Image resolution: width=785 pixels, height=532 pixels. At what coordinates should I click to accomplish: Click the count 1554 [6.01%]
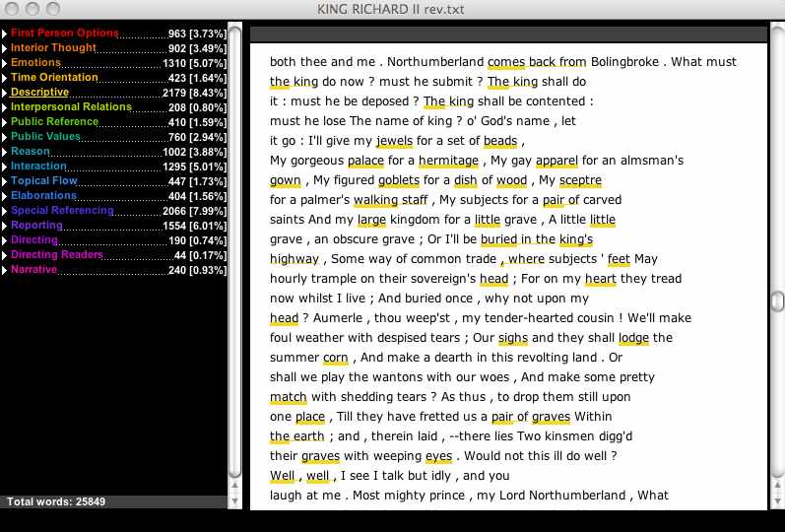194,226
